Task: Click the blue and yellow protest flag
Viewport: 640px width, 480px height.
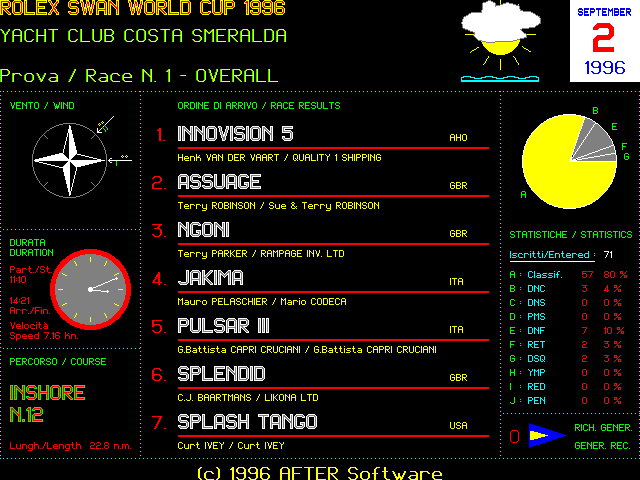Action: 547,436
